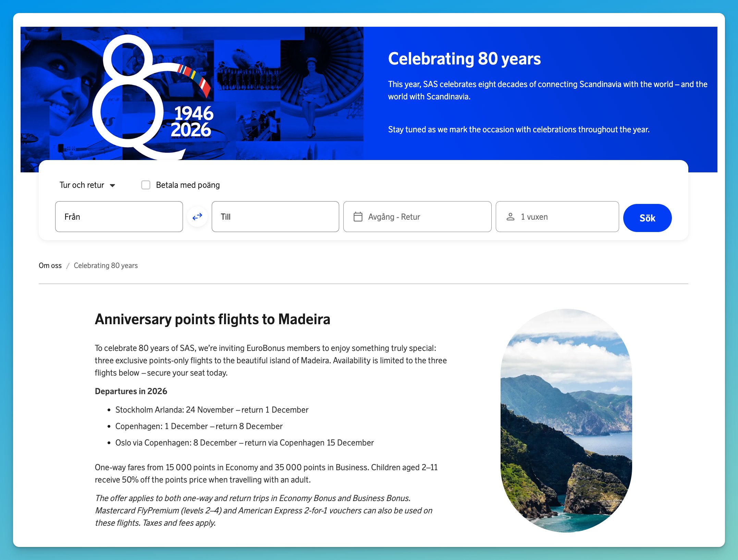Click the Anniversary points flights to Madeira heading
This screenshot has width=738, height=560.
(x=212, y=319)
